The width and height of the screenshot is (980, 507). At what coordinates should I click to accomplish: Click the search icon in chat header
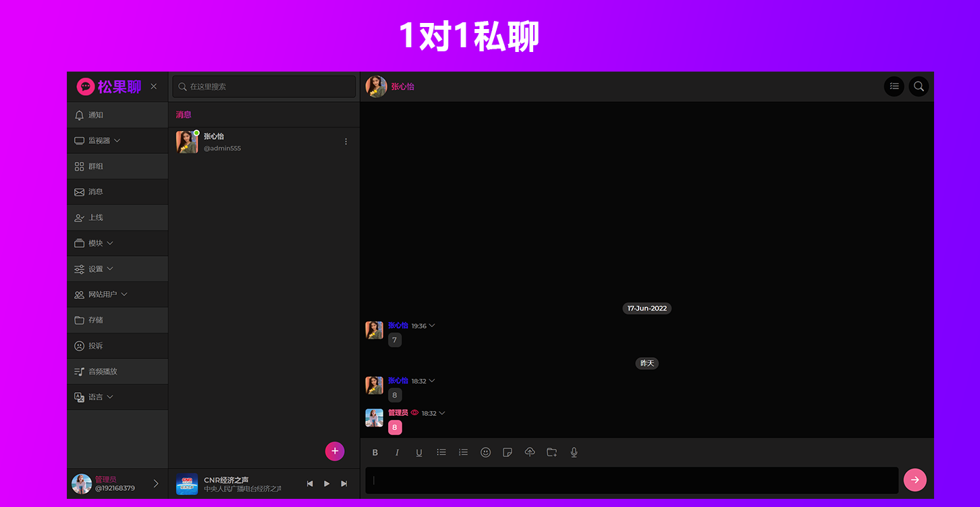pos(919,86)
